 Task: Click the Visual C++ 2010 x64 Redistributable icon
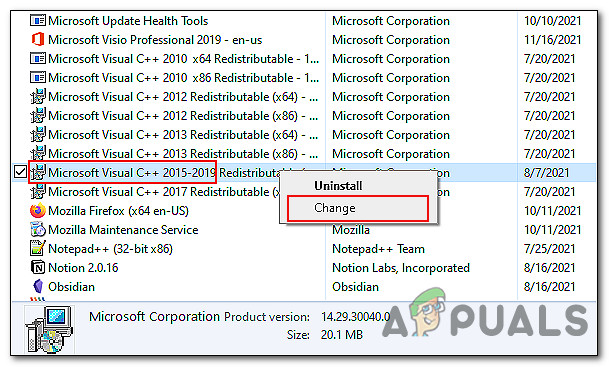38,59
